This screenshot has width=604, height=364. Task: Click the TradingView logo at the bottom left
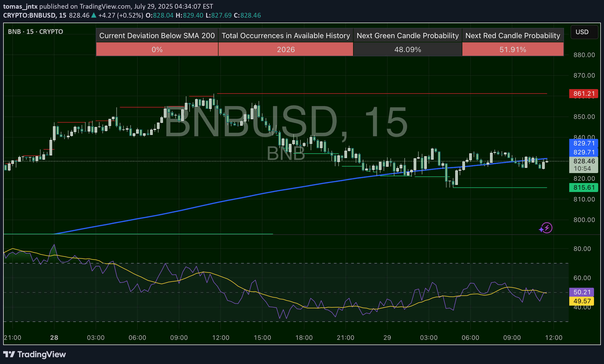point(34,354)
